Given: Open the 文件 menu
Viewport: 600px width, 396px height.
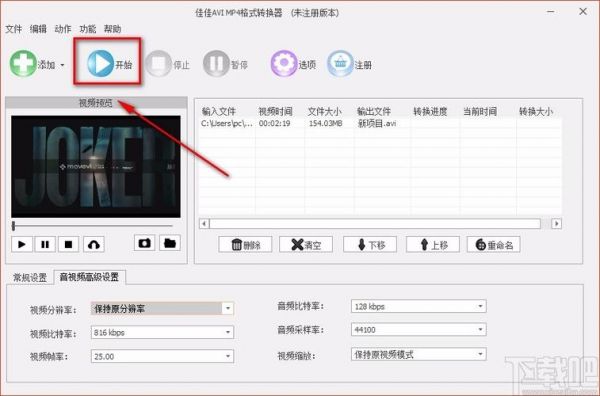Looking at the screenshot, I should click(x=14, y=29).
